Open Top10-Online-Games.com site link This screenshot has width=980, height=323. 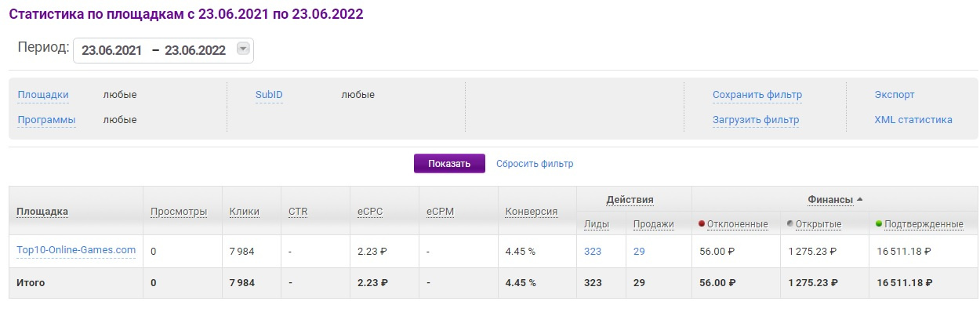[x=76, y=250]
